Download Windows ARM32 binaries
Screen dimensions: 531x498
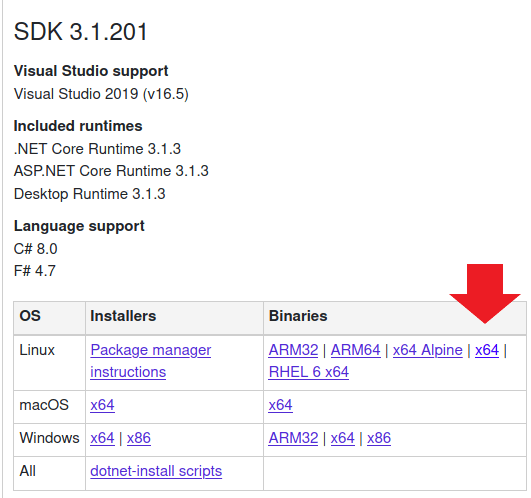tap(293, 438)
